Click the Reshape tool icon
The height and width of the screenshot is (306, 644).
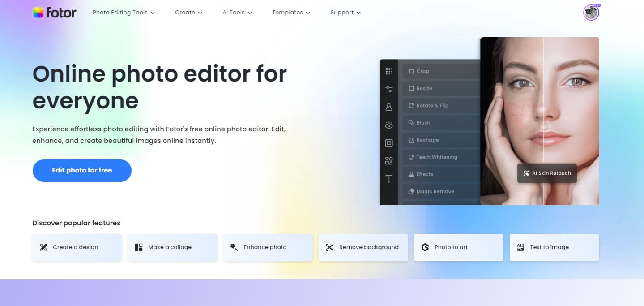click(x=411, y=140)
